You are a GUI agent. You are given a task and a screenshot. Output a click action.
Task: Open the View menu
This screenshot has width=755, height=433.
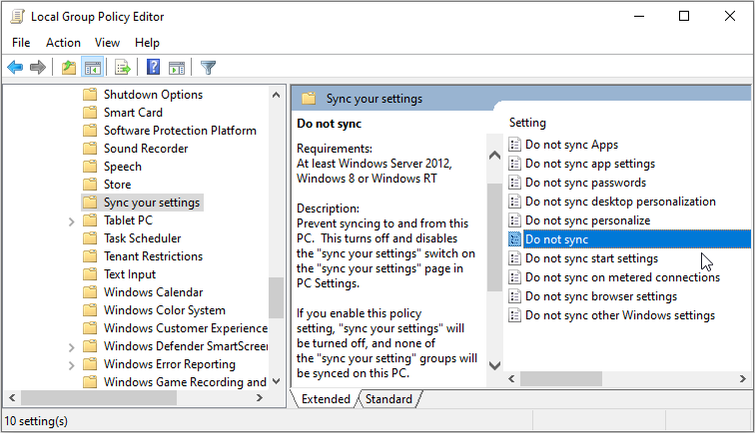[107, 43]
